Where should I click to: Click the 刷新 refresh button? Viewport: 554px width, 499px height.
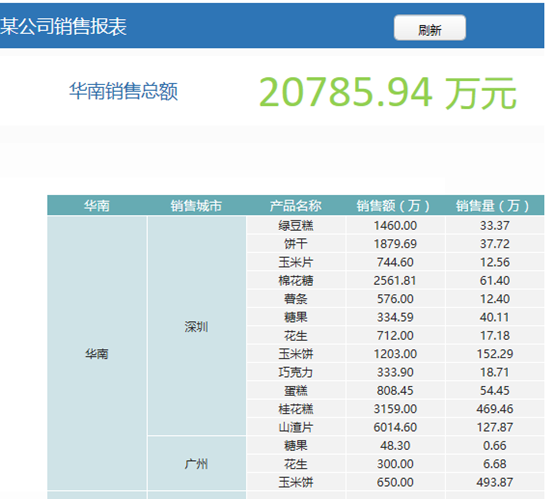430,28
